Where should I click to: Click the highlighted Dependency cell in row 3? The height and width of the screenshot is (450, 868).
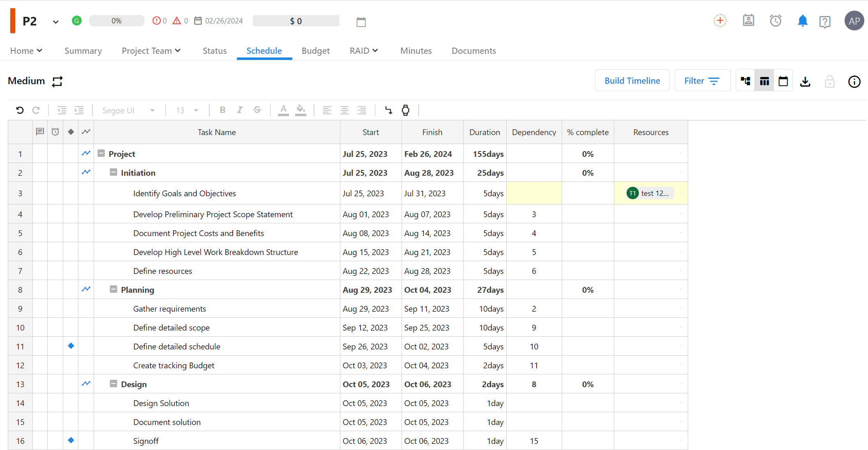(x=534, y=193)
